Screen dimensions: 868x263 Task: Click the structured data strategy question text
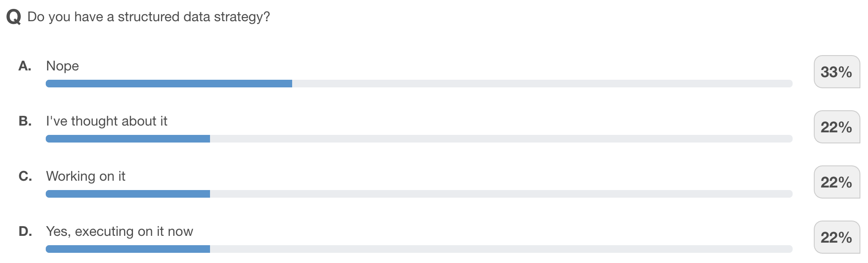tap(148, 17)
